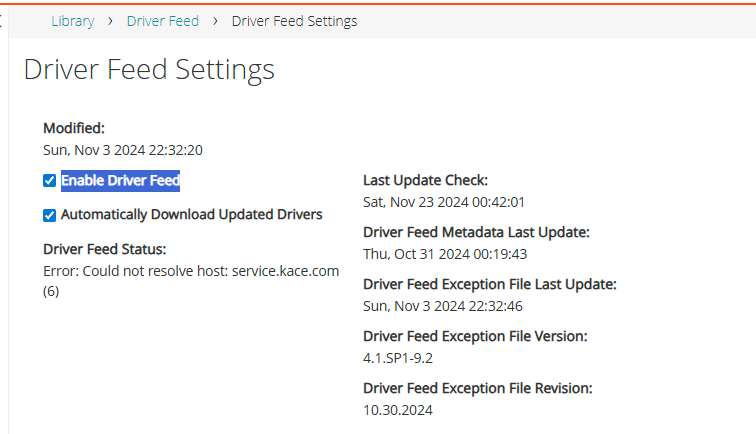This screenshot has height=434, width=756.
Task: Click the Modified date Nov 3 2024
Action: (x=123, y=150)
